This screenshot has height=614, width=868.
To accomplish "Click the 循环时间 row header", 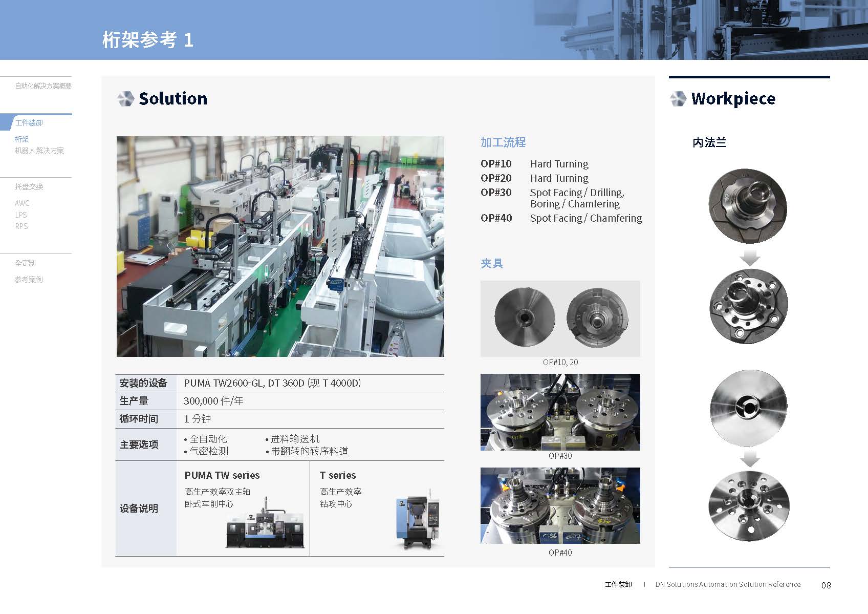I will click(x=139, y=419).
